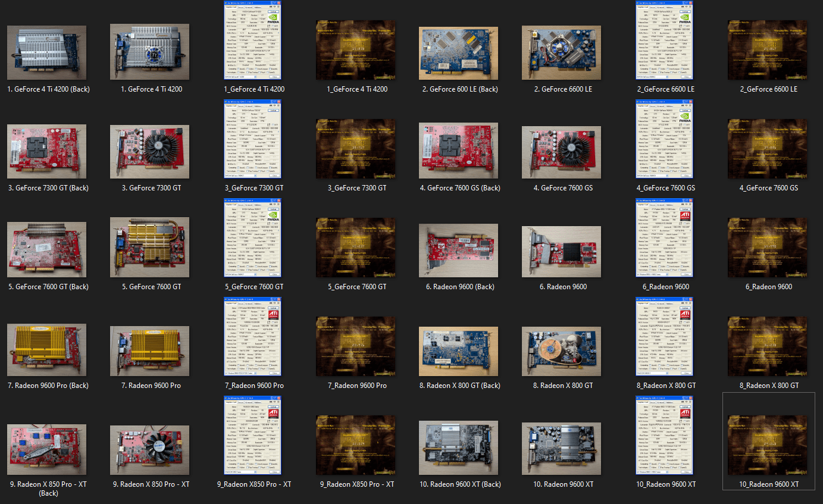Select the GeForce 7300 GT front photo thumbnail
Image resolution: width=823 pixels, height=504 pixels.
[x=149, y=151]
